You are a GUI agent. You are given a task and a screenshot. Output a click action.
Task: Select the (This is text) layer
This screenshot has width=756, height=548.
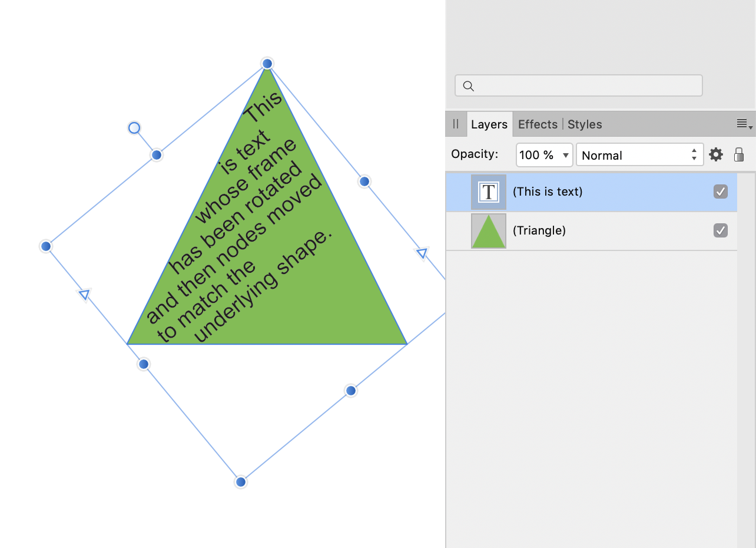(x=592, y=192)
